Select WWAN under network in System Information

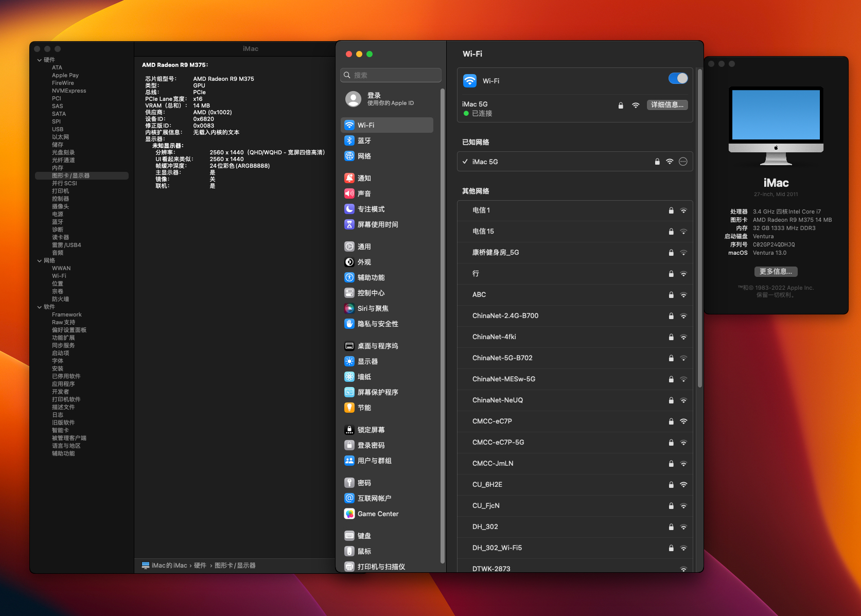(x=61, y=269)
